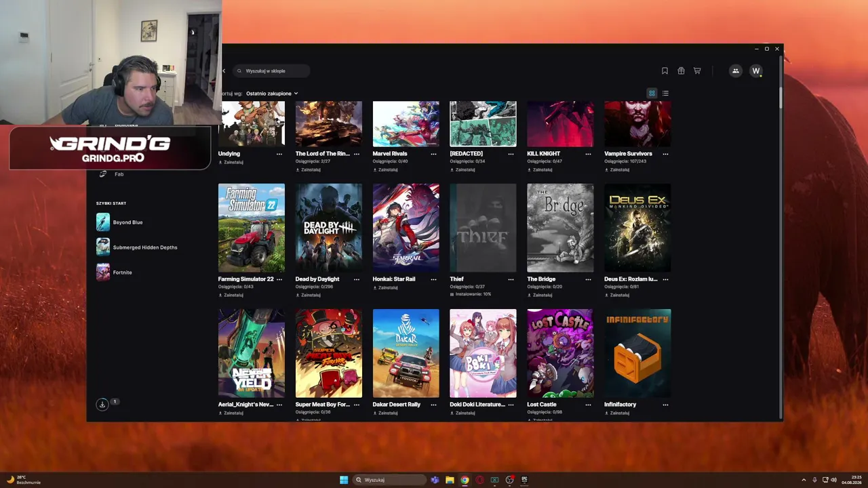The width and height of the screenshot is (868, 488).
Task: Open the Farming Simulator 22 cover art
Action: point(252,228)
